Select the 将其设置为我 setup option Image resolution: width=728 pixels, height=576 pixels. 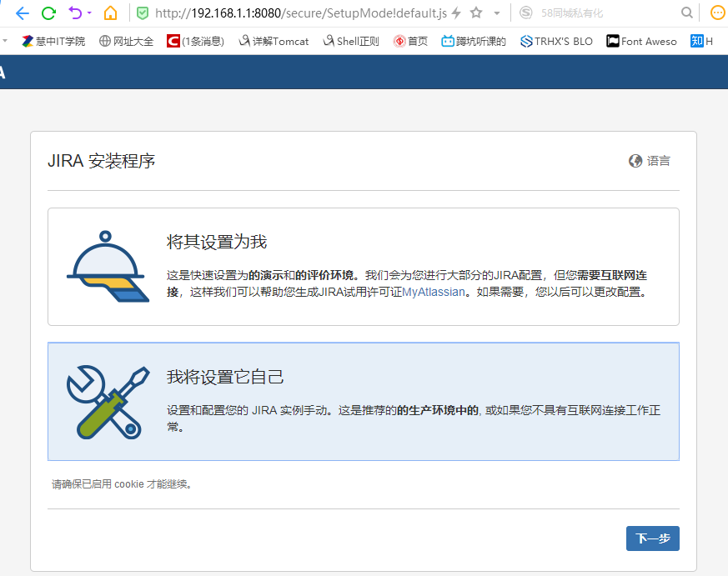363,267
